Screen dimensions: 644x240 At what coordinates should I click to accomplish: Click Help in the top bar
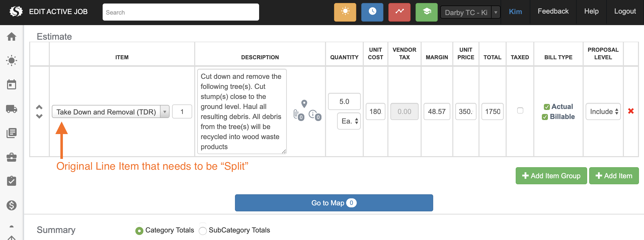click(591, 12)
